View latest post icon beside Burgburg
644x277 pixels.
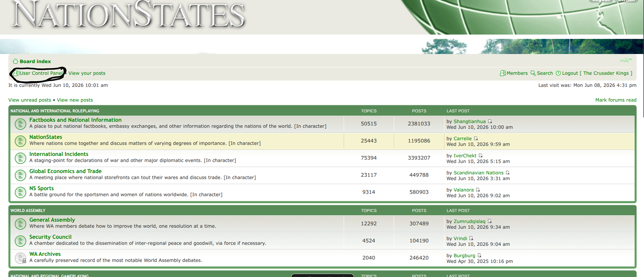479,256
